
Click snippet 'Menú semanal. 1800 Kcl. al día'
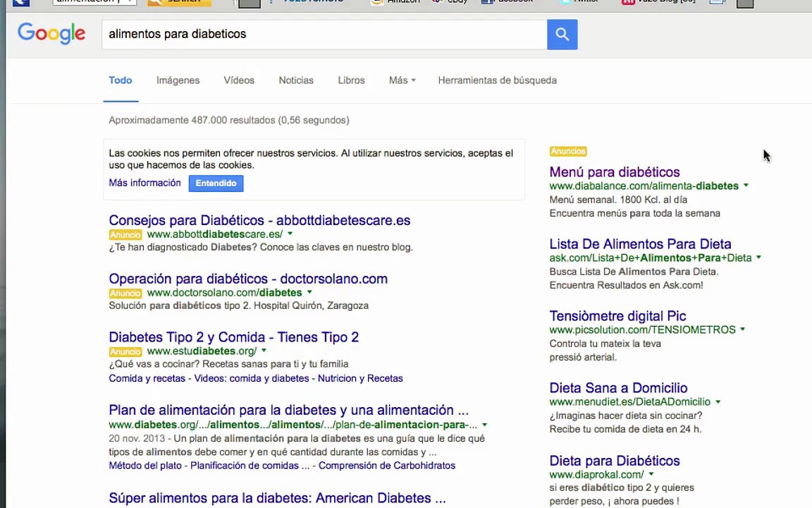coord(618,200)
